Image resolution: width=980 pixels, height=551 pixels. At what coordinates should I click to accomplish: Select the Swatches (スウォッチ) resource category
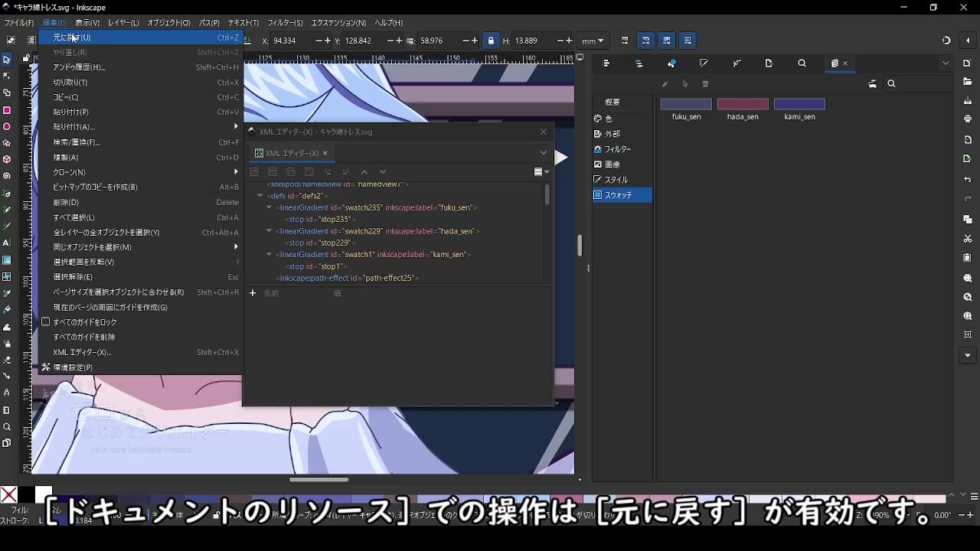tap(623, 195)
